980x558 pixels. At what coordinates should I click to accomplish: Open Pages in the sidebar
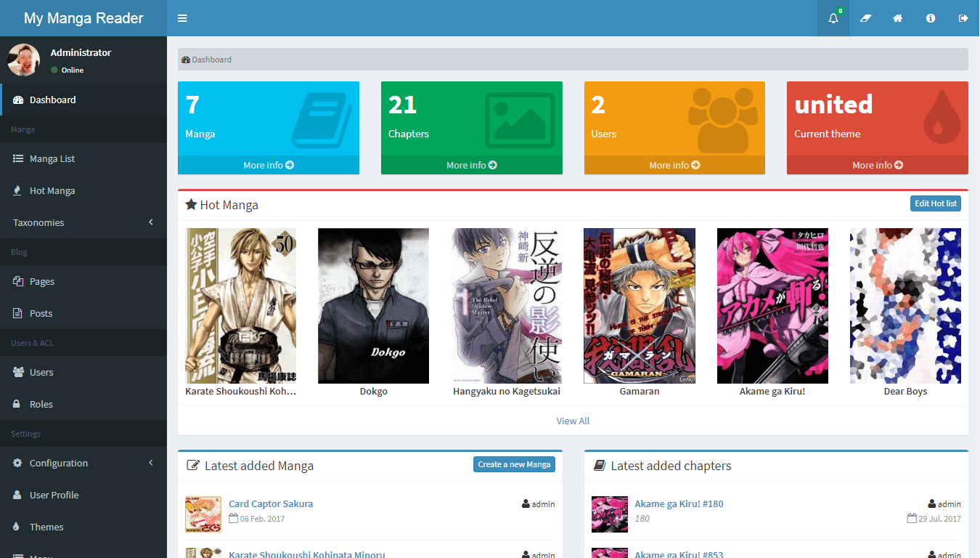(x=83, y=281)
